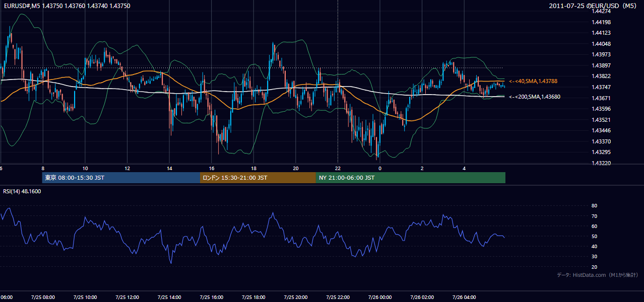Click the HistData.com data source credit
Viewport: 644px width, 302px height.
pyautogui.click(x=597, y=275)
